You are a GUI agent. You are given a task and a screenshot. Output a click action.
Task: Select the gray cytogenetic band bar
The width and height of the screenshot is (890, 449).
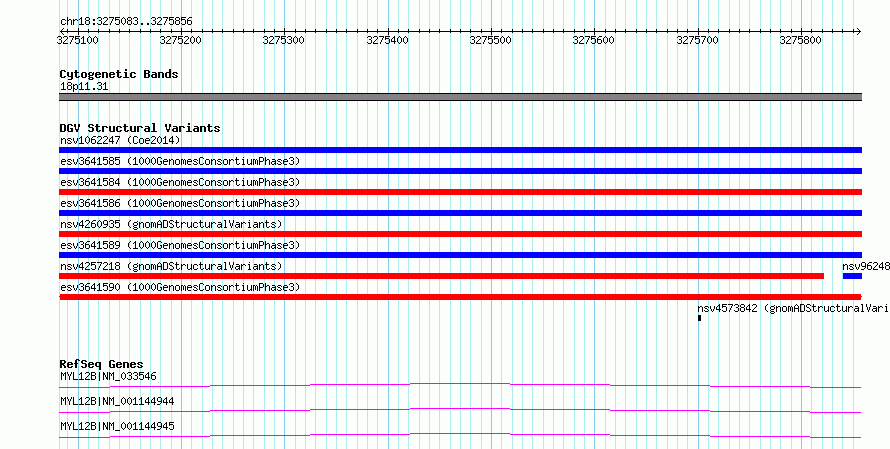(x=460, y=97)
